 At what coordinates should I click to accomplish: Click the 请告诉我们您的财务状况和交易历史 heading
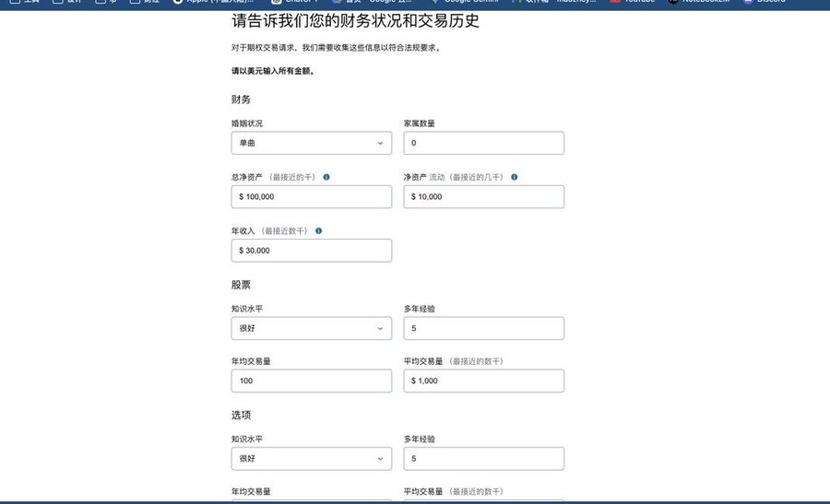355,20
